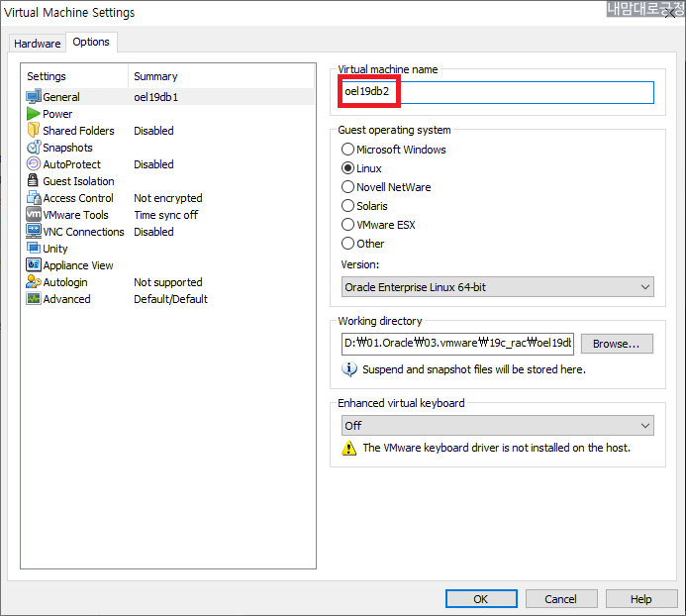Click the VMware Tools vm icon
This screenshot has height=616, width=686.
coord(34,214)
